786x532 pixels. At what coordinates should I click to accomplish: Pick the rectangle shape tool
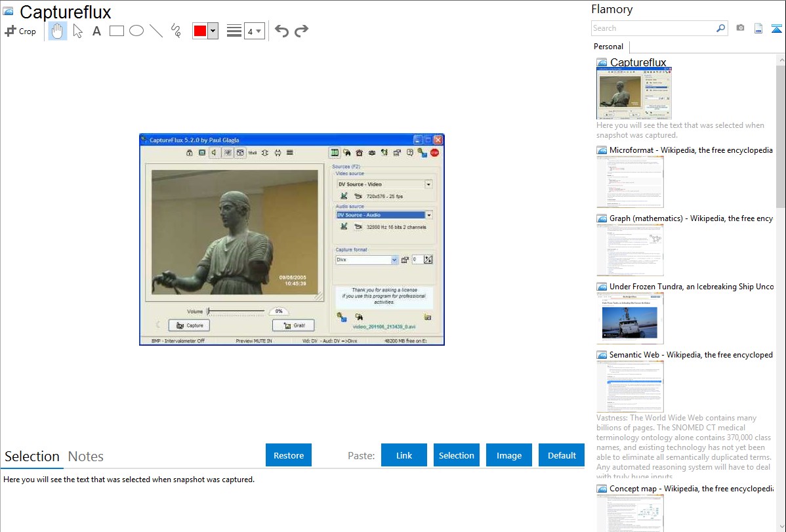(117, 31)
